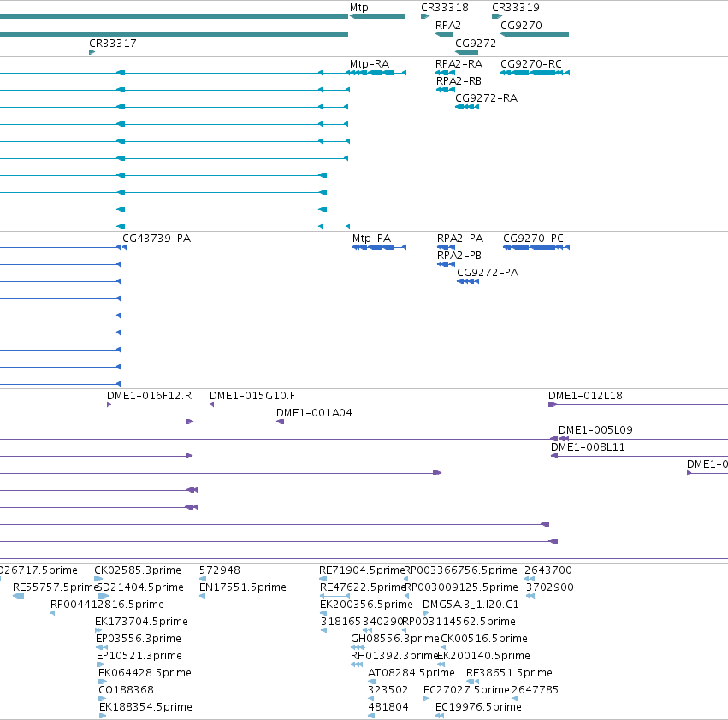This screenshot has height=720, width=728.
Task: Click the Mtp-RA transcript label
Action: [x=370, y=63]
